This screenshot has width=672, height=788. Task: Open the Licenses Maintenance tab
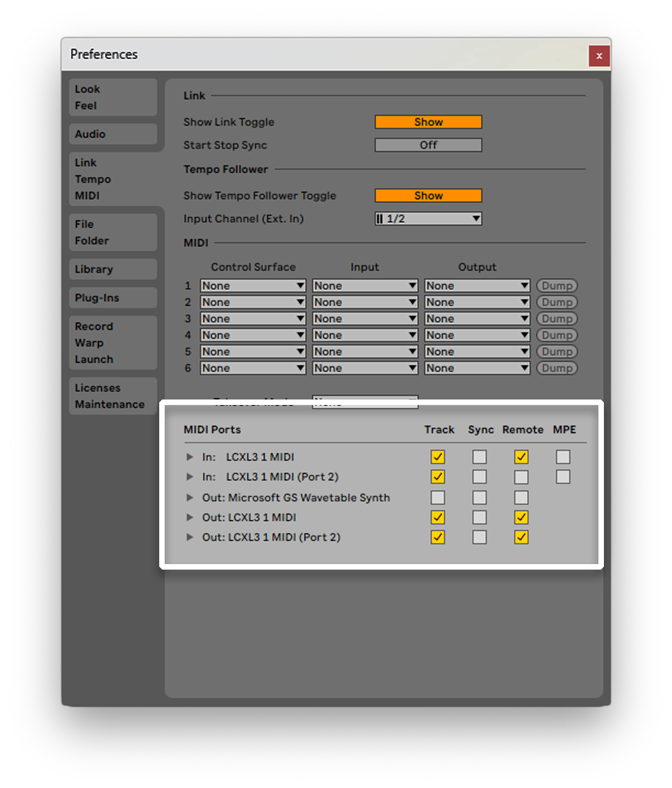pyautogui.click(x=113, y=396)
